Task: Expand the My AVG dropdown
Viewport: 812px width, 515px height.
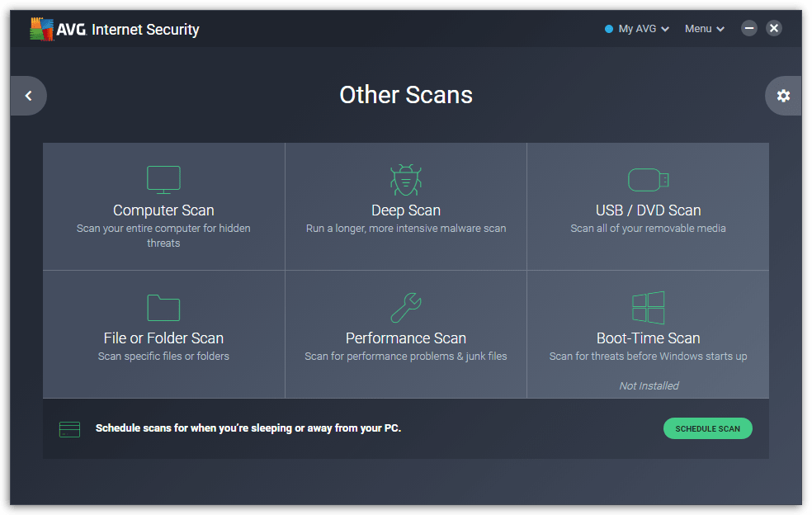Action: click(643, 29)
